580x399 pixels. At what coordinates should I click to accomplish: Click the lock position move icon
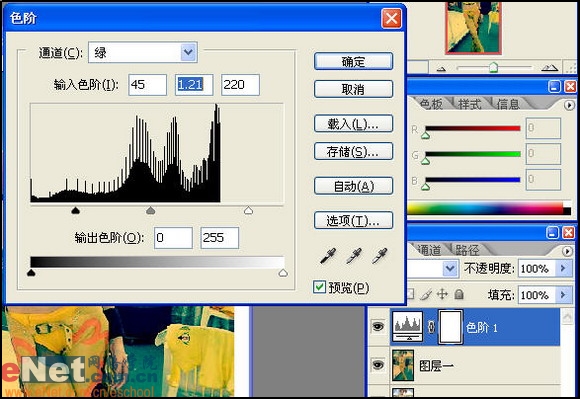point(442,294)
